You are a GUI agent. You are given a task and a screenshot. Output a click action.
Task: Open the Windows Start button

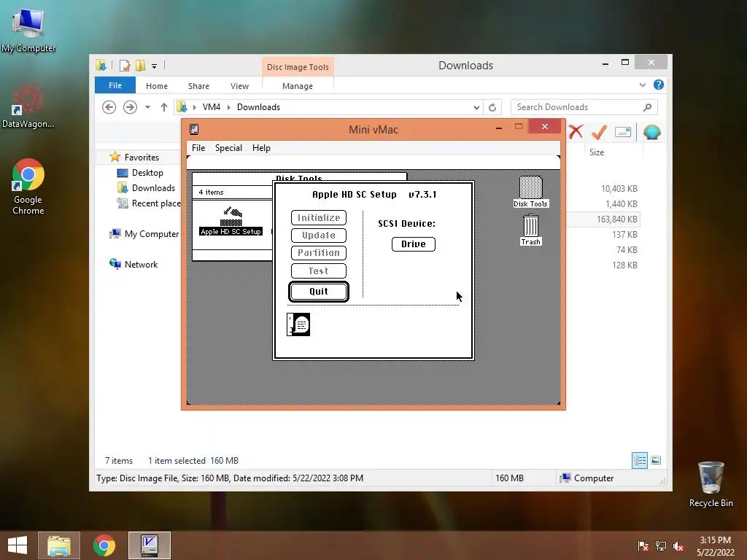click(18, 545)
